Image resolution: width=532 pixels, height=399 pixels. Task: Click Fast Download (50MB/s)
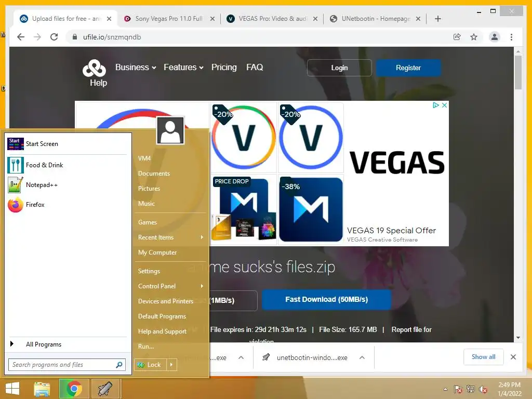click(326, 300)
